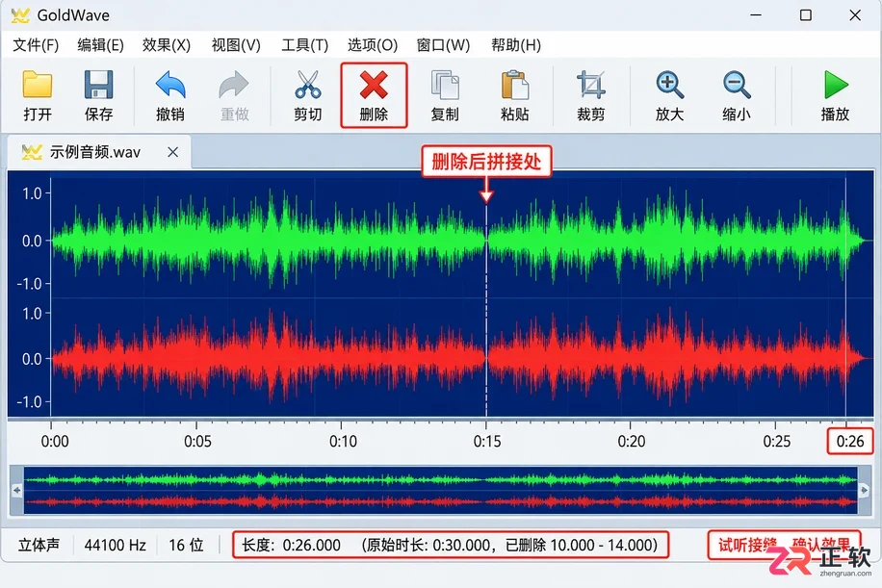882x588 pixels.
Task: Open the 文件(F) menu
Action: click(x=36, y=45)
